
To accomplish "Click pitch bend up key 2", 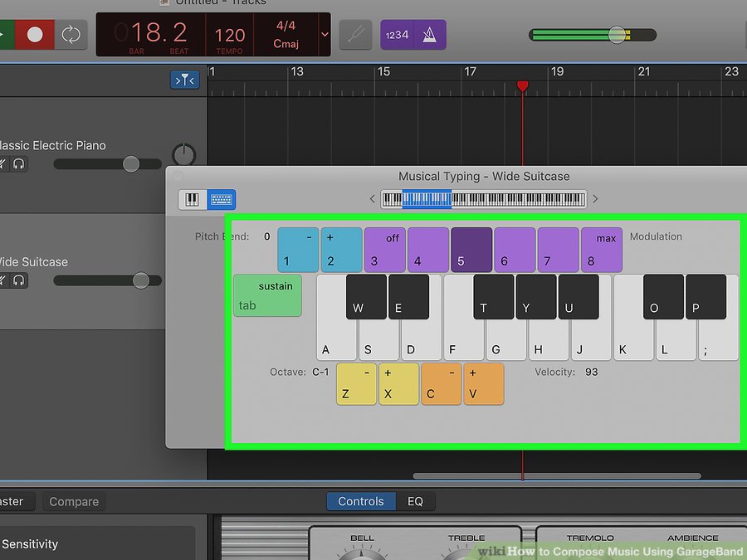I will click(x=342, y=250).
